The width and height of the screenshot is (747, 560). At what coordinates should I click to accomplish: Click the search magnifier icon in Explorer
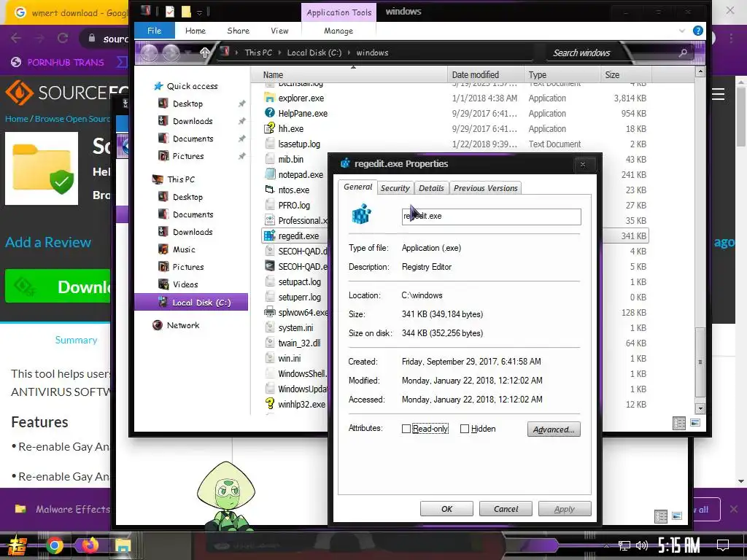tap(683, 52)
